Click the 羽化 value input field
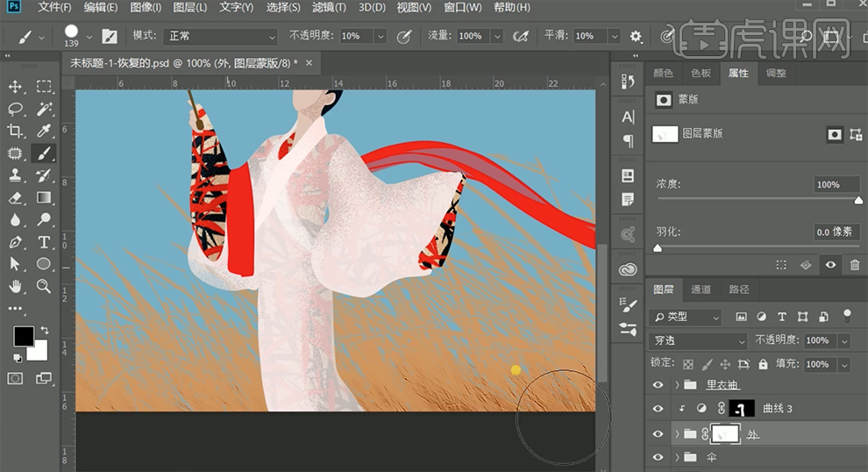The width and height of the screenshot is (868, 472). pos(838,232)
